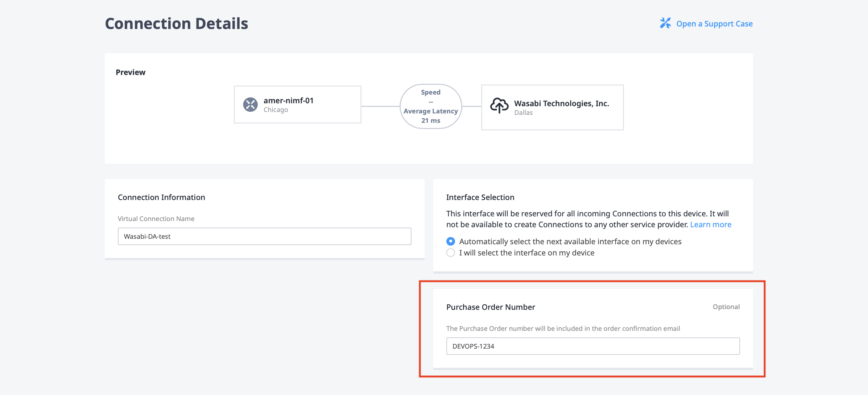This screenshot has height=395, width=868.
Task: Click the '21 ms' latency value
Action: tap(431, 121)
